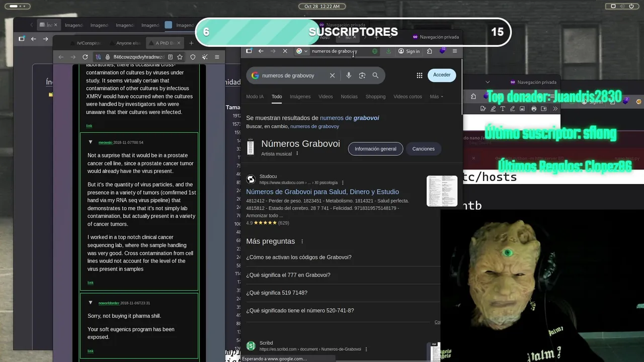The image size is (644, 362).
Task: Submit search with magnifier icon
Action: [x=375, y=75]
